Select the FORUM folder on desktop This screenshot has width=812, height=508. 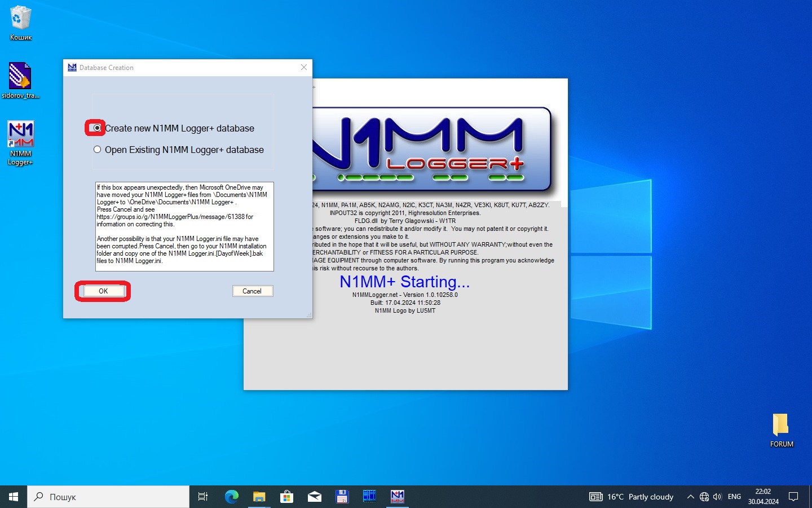tap(781, 430)
